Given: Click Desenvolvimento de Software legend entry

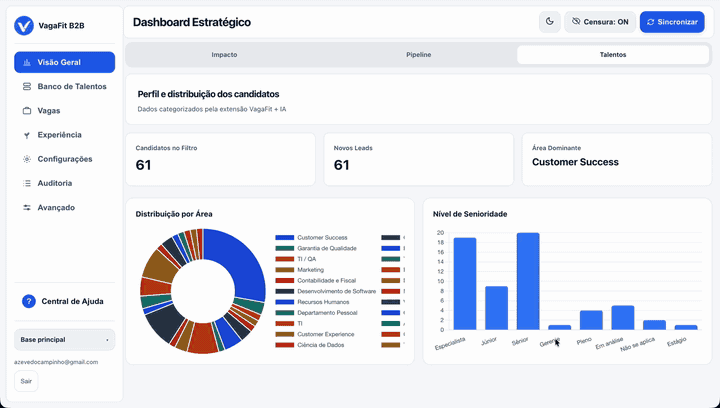Looking at the screenshot, I should pos(326,291).
